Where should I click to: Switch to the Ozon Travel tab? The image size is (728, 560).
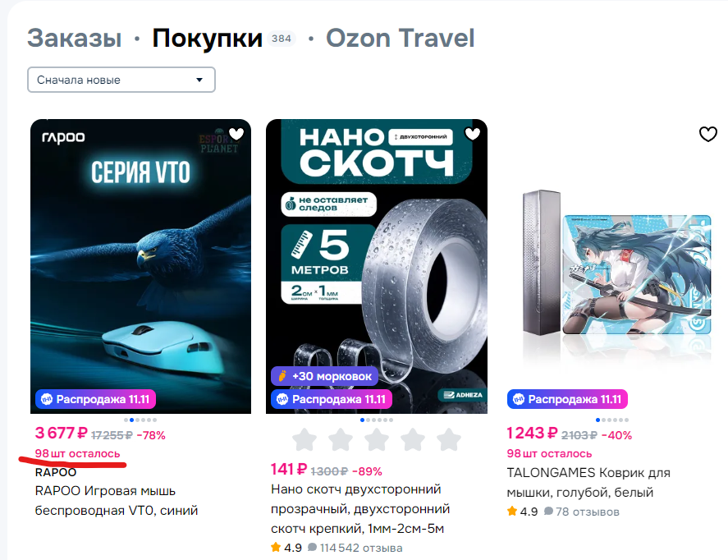401,38
